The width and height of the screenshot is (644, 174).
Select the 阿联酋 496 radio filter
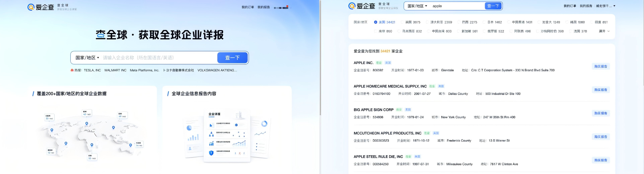[520, 31]
